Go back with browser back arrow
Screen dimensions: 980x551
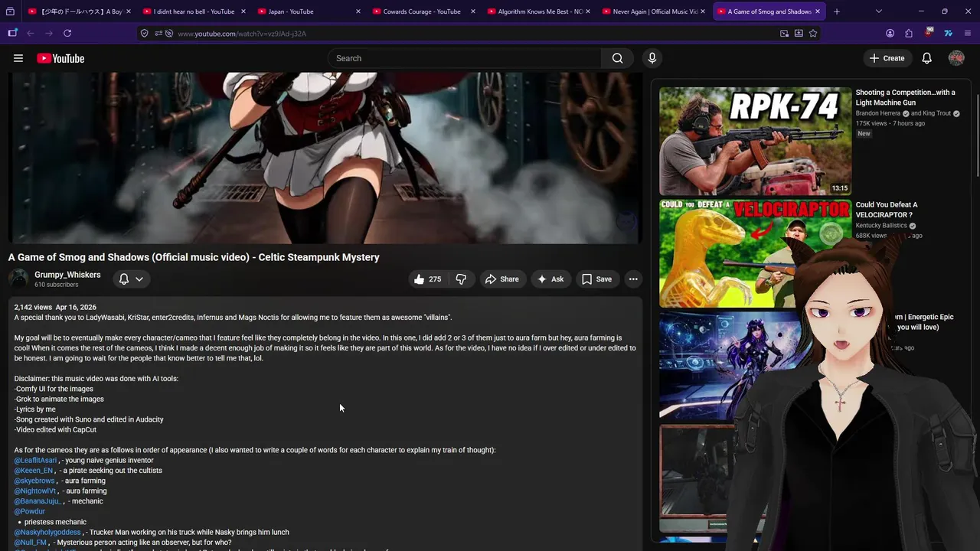coord(31,34)
